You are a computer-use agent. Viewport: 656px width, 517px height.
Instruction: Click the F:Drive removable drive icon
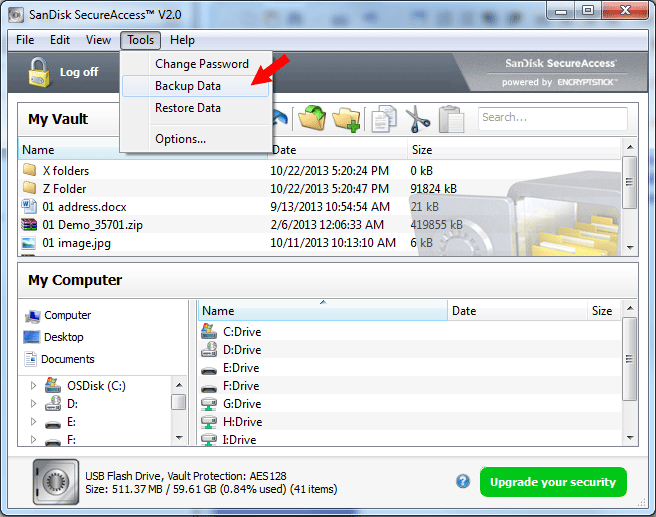(209, 388)
